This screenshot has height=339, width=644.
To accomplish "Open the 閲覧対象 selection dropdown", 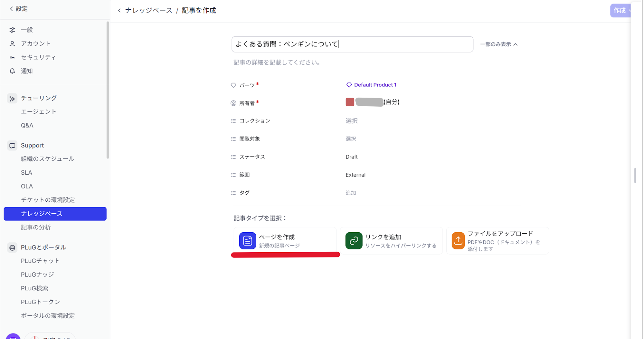I will pyautogui.click(x=351, y=139).
